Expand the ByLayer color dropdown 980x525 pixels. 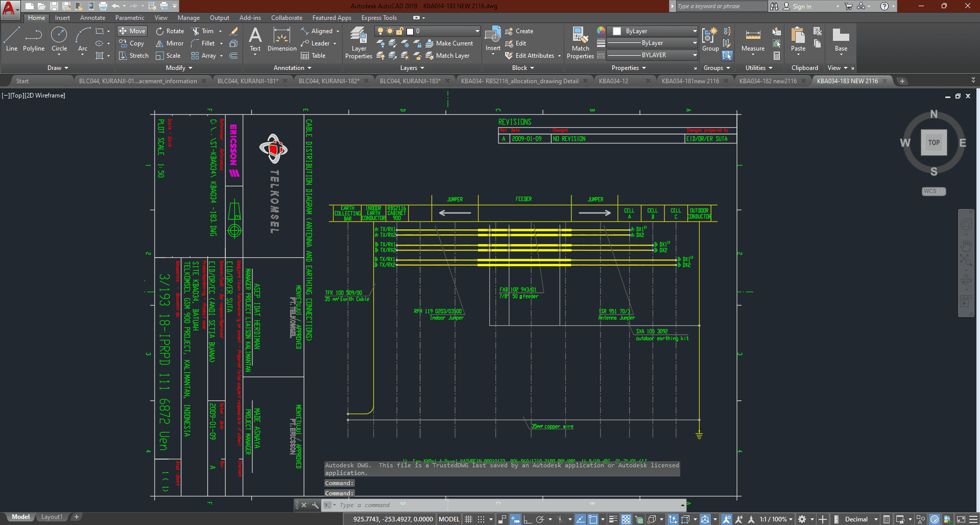pos(695,31)
